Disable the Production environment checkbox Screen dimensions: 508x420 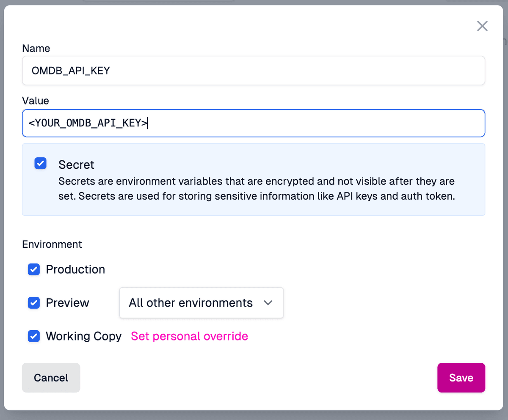(33, 269)
